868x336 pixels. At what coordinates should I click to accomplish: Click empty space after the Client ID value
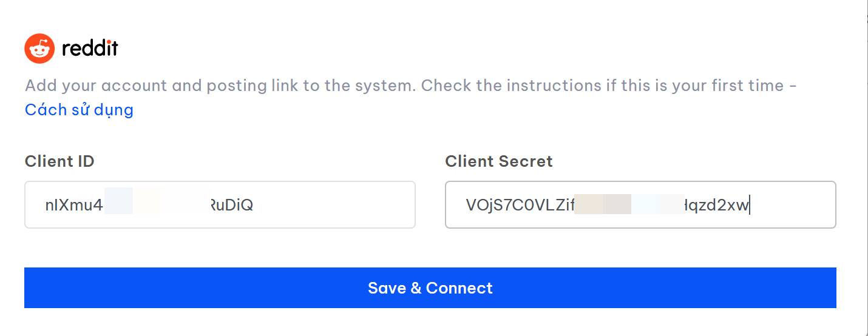[334, 205]
